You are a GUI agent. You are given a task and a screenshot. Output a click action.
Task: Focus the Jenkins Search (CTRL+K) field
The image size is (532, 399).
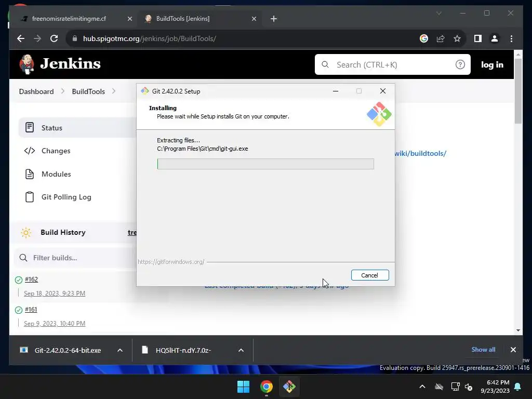393,64
